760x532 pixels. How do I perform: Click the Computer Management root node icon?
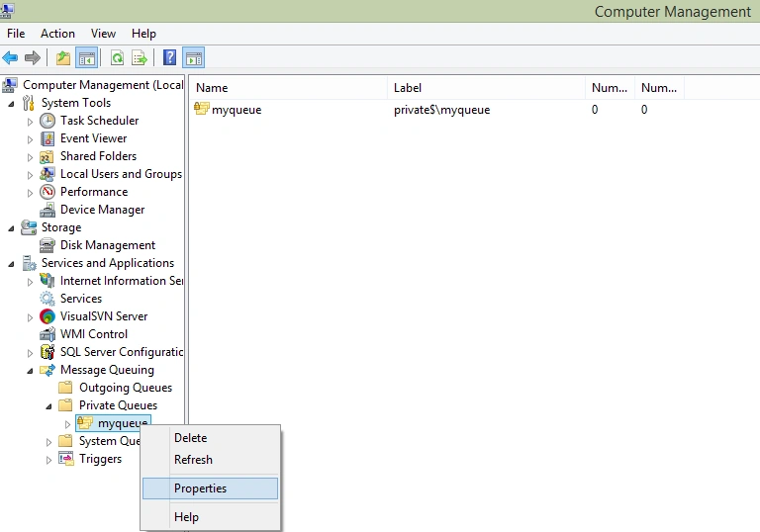tap(10, 85)
